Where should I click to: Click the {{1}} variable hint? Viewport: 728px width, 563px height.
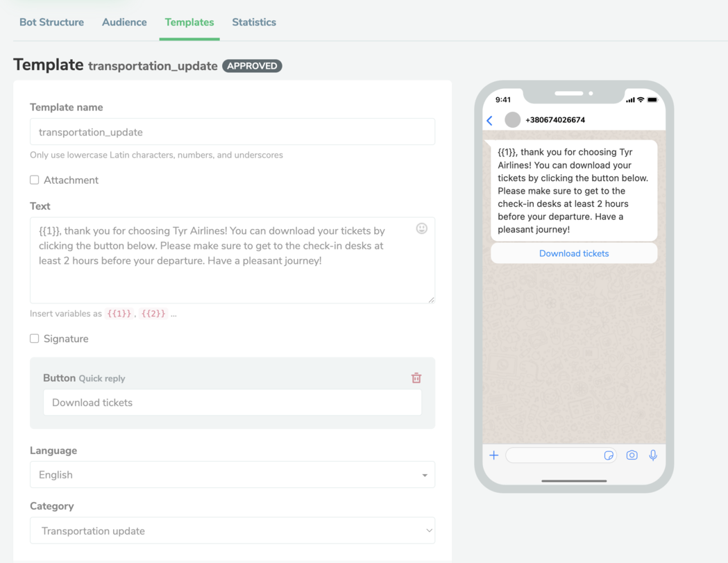click(x=119, y=314)
